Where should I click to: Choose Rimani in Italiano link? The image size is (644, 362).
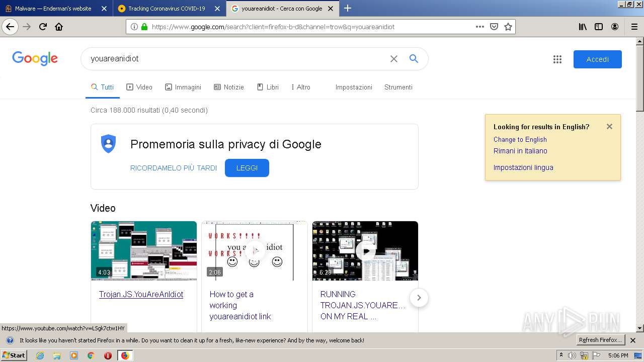click(x=520, y=151)
